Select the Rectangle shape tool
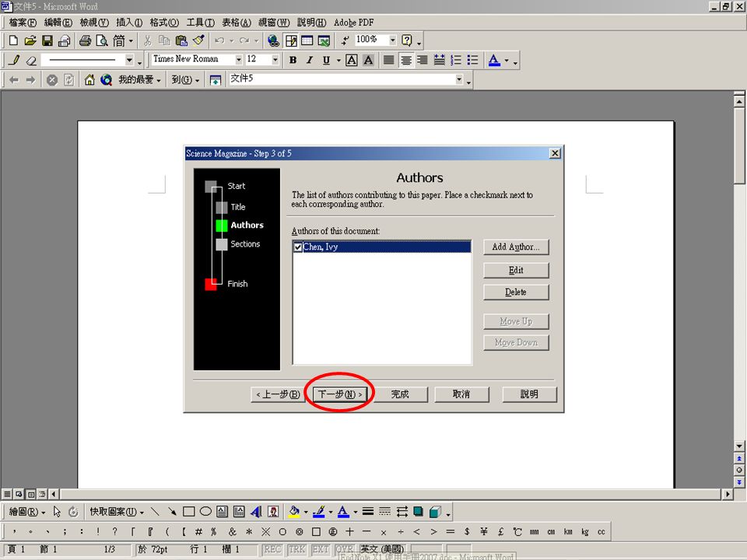 [x=188, y=512]
